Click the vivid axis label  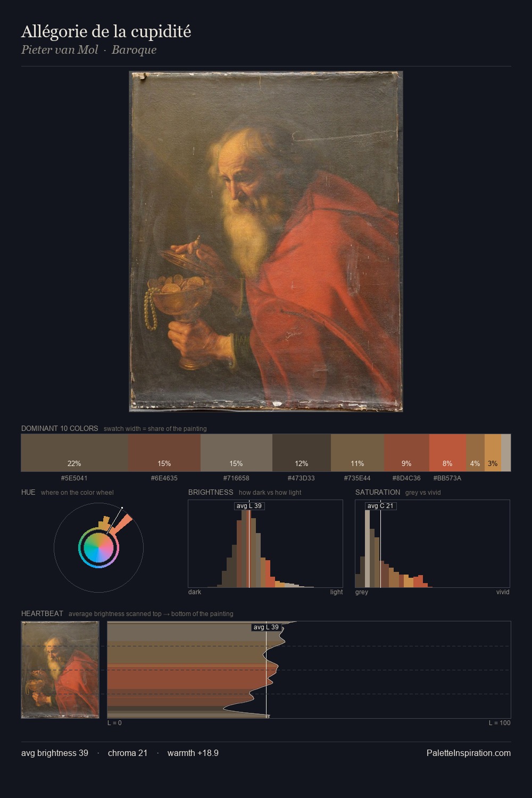[x=503, y=592]
